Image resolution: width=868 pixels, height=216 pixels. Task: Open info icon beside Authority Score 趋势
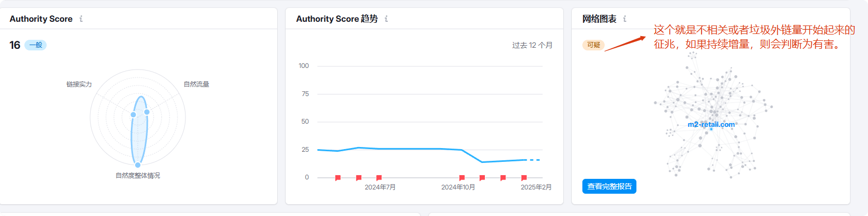pos(386,19)
